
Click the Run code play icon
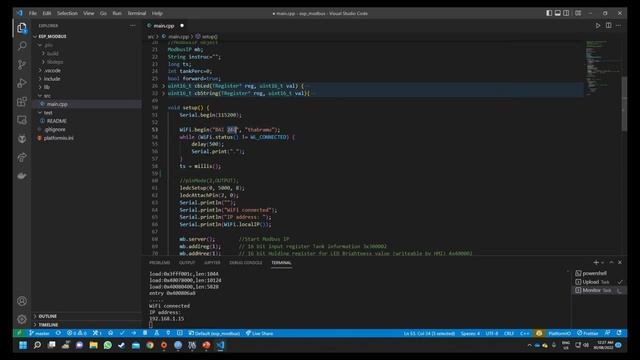pos(598,25)
